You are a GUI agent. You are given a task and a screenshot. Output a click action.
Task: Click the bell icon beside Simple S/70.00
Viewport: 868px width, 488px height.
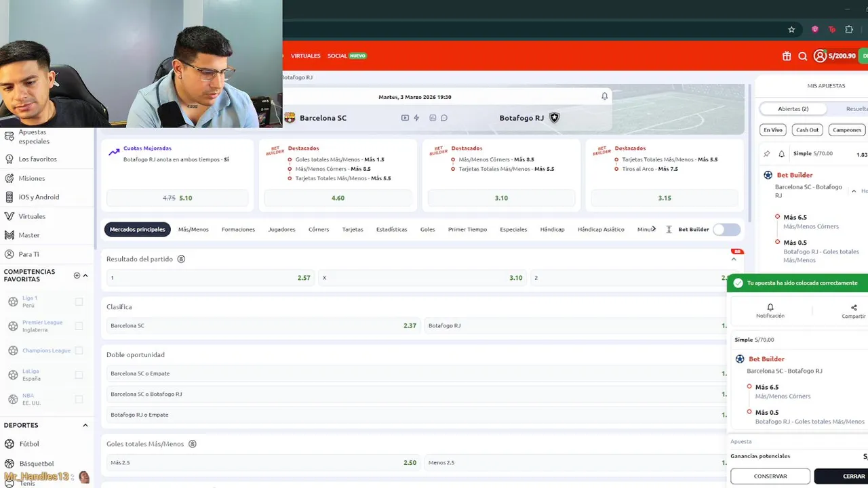pos(781,154)
